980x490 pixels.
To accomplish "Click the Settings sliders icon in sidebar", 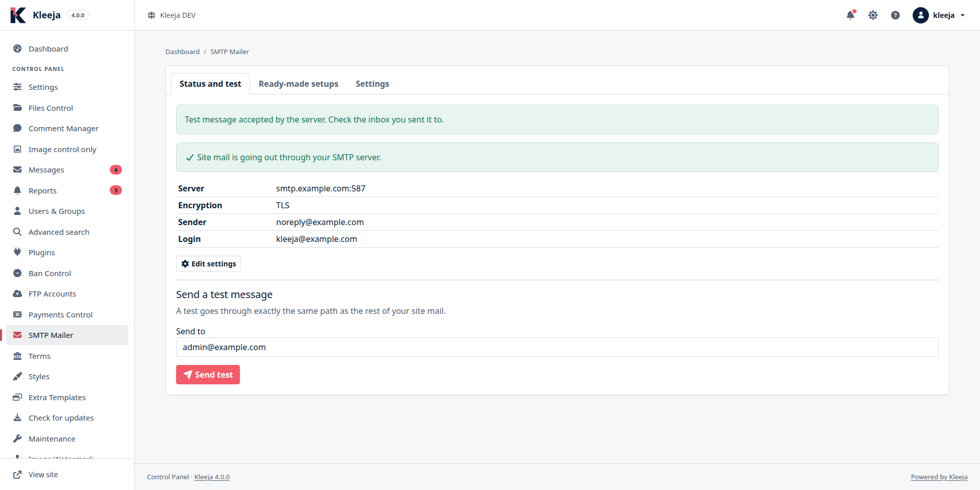I will tap(17, 87).
